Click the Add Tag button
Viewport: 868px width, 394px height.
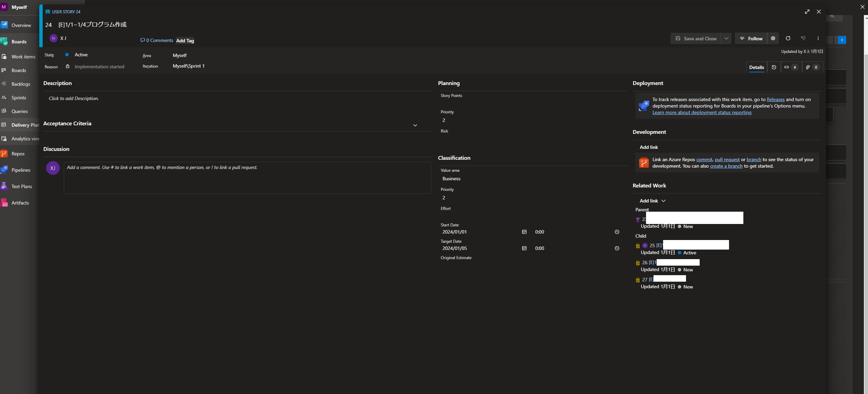pyautogui.click(x=185, y=41)
